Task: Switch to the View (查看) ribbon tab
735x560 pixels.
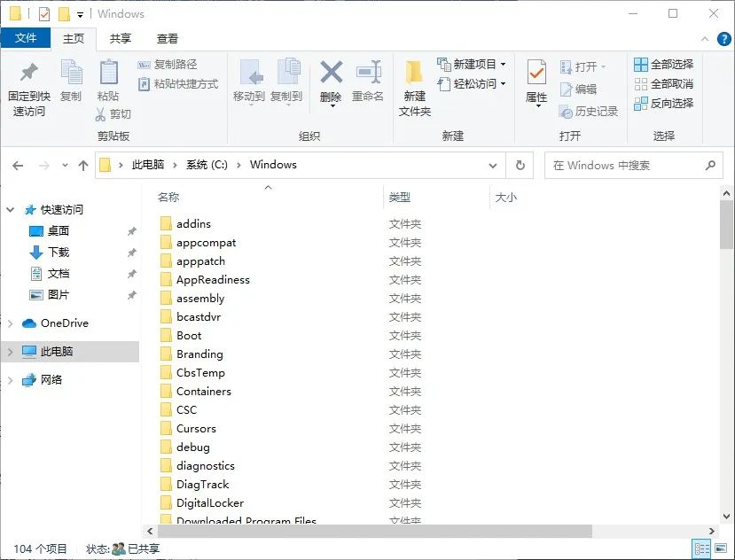Action: (167, 38)
